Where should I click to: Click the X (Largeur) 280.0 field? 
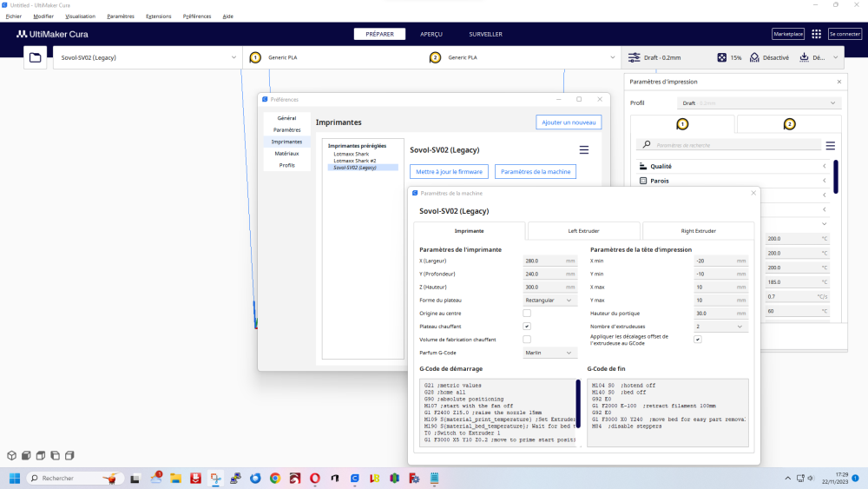tap(549, 261)
